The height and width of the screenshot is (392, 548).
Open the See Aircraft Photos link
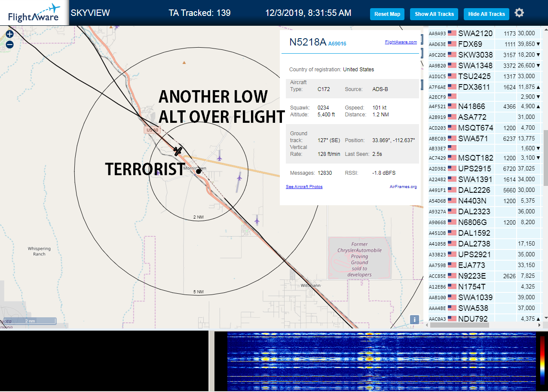point(304,187)
